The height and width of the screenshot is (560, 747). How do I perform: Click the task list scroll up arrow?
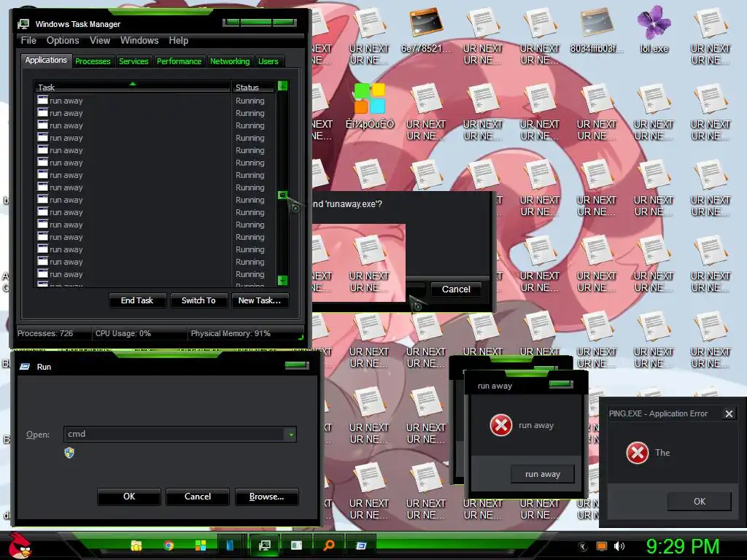point(282,86)
